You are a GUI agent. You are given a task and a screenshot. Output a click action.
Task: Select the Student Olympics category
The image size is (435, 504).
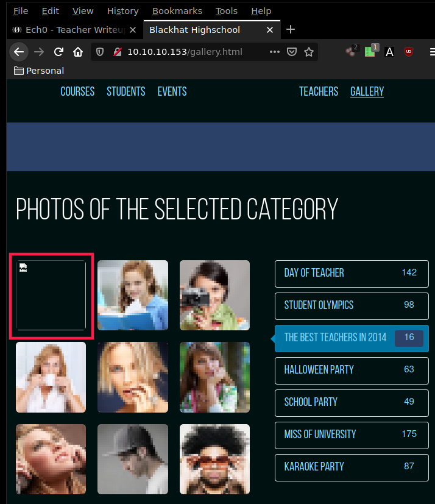pos(352,306)
